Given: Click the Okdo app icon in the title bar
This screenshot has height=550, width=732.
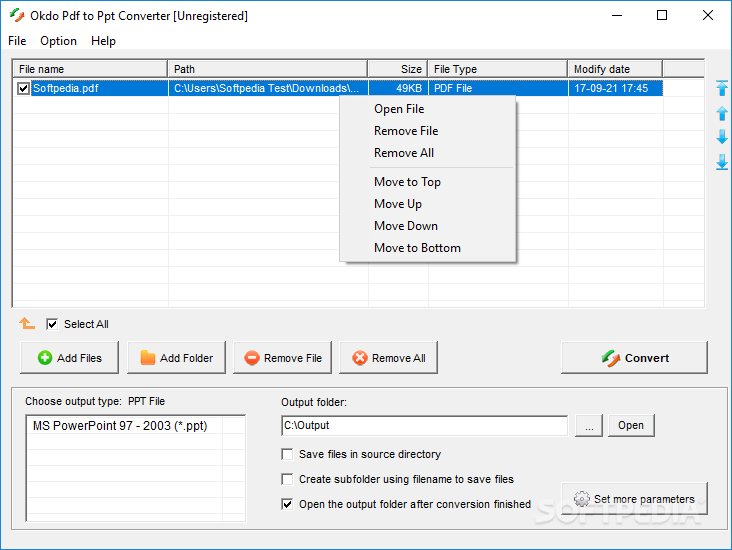Looking at the screenshot, I should click(17, 15).
